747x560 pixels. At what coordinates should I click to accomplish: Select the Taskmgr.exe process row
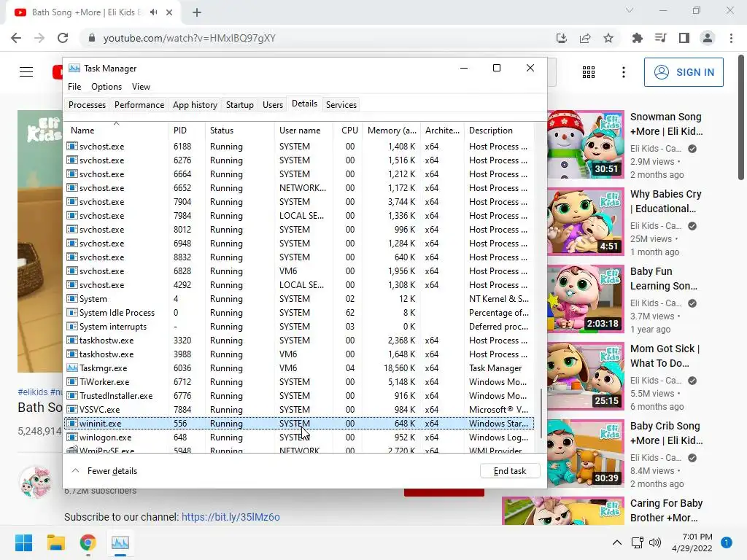[x=299, y=368]
